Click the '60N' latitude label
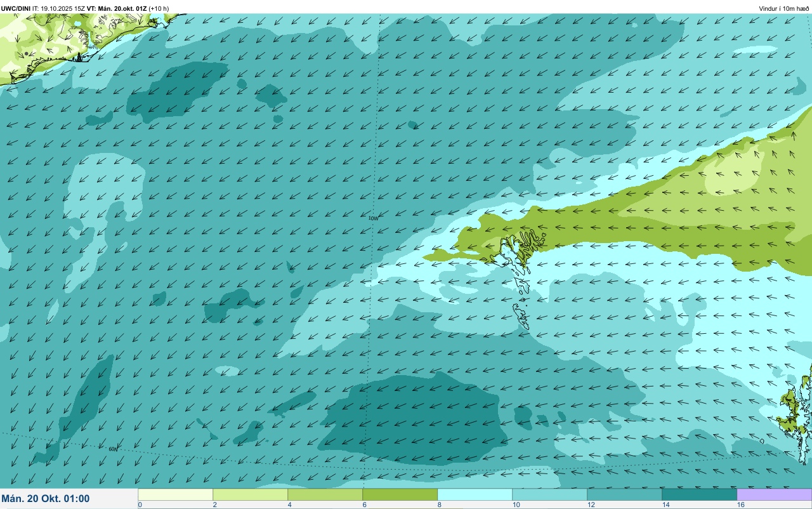This screenshot has width=812, height=509. 113,449
